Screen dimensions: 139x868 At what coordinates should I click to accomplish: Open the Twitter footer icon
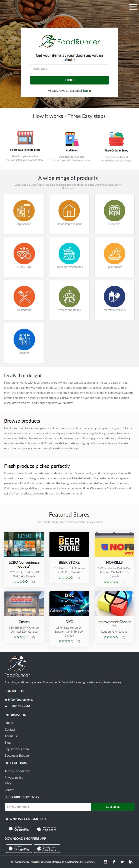[x=122, y=862]
